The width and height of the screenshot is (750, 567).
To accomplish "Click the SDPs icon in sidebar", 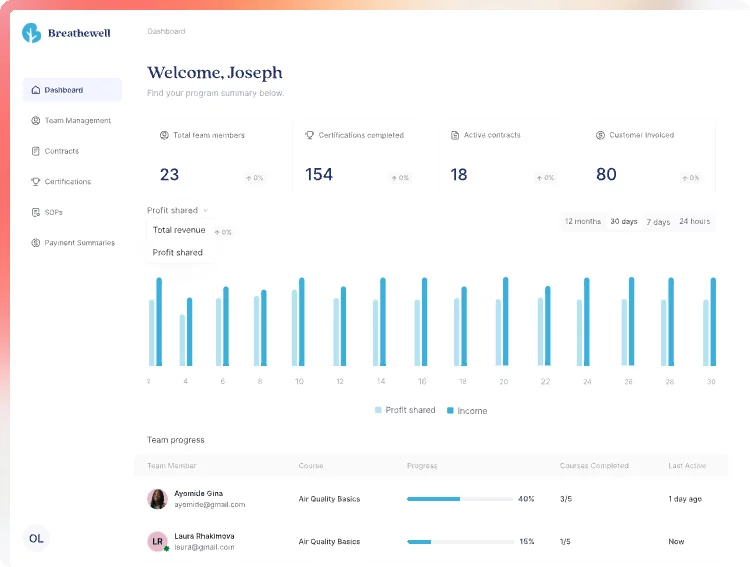I will tap(36, 212).
